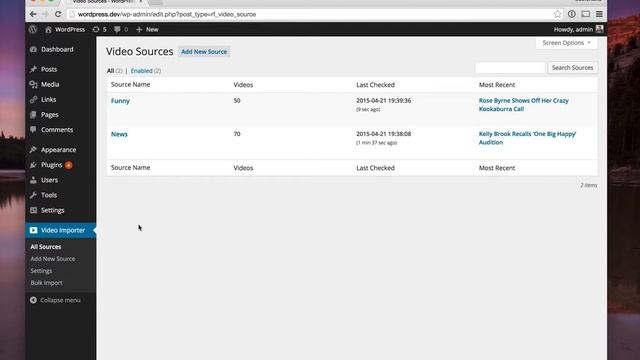
Task: Click the browser forward arrow
Action: [x=45, y=14]
